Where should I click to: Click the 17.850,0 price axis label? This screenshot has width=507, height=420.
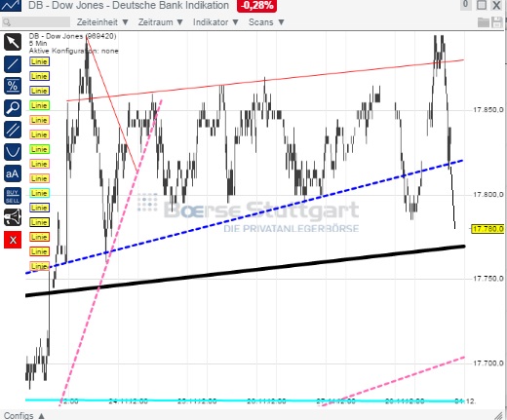click(488, 110)
